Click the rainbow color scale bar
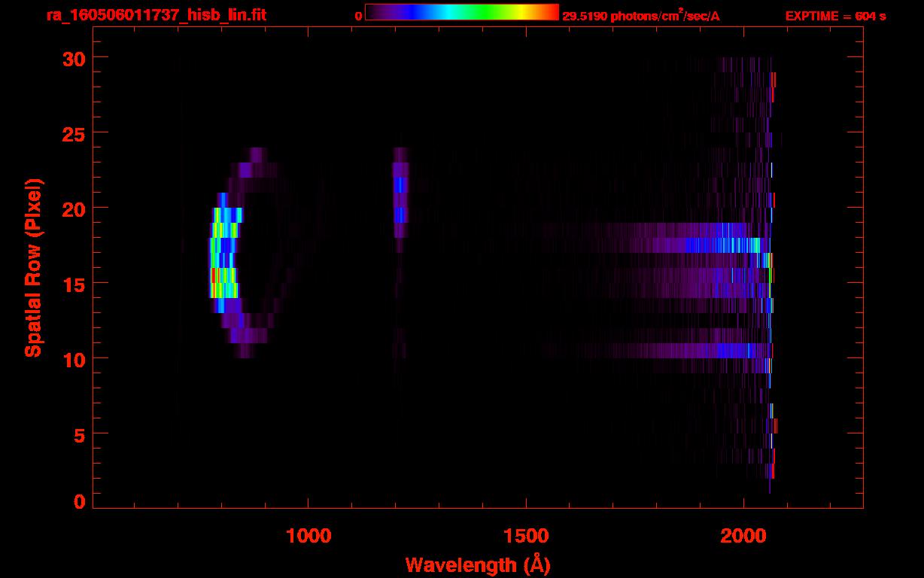 (462, 12)
